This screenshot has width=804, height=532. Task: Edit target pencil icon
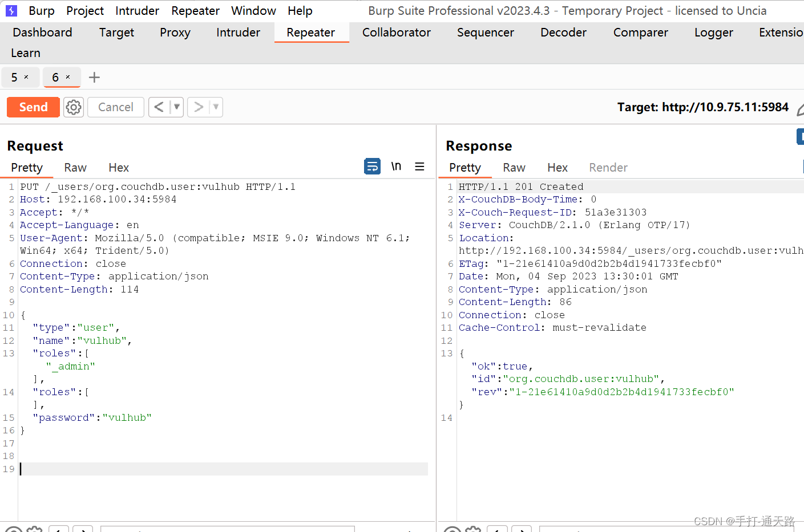coord(799,109)
